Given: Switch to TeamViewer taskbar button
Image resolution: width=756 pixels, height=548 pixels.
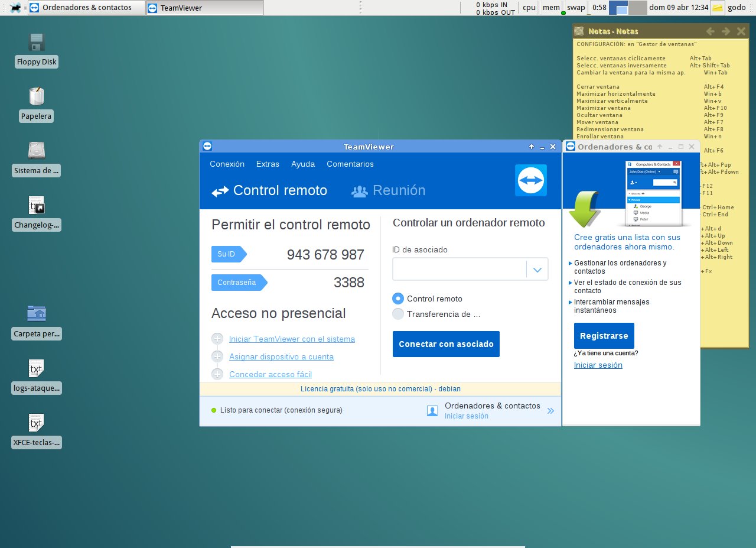Looking at the screenshot, I should point(205,8).
